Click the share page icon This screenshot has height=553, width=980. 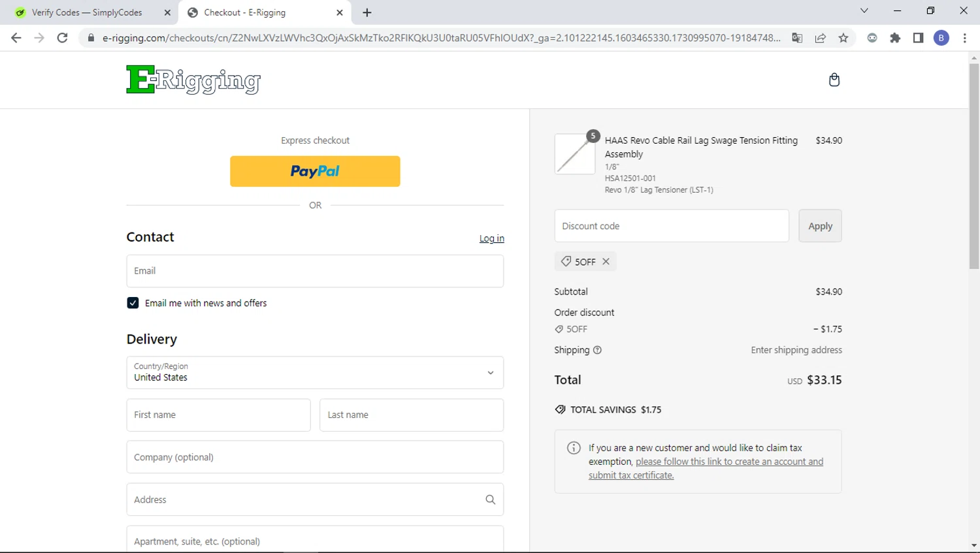(x=821, y=38)
